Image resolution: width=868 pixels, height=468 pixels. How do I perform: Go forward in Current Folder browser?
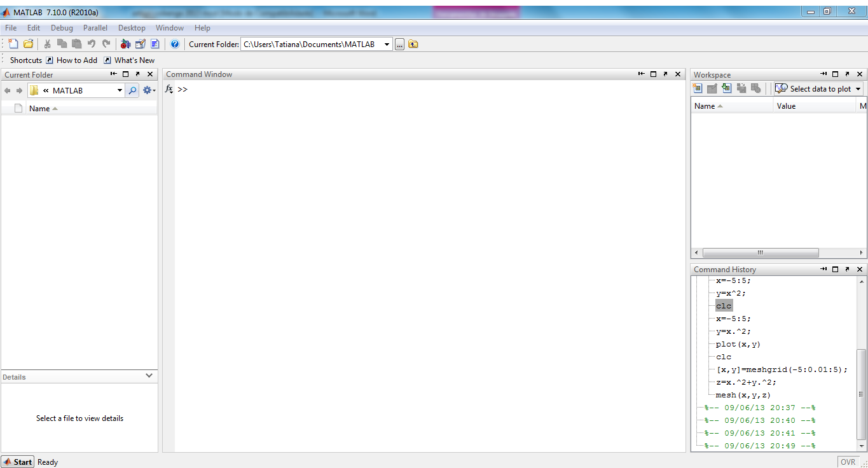point(19,91)
